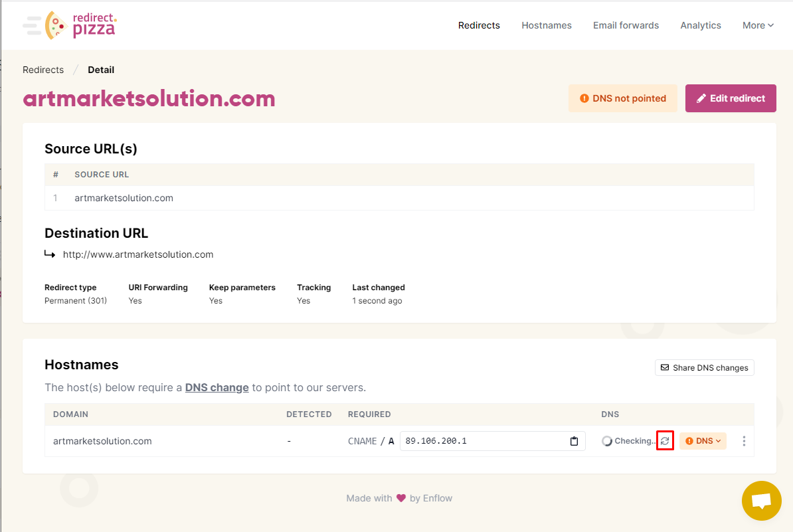Screen dimensions: 793x532
Task: Open the chat support bubble
Action: click(x=761, y=500)
